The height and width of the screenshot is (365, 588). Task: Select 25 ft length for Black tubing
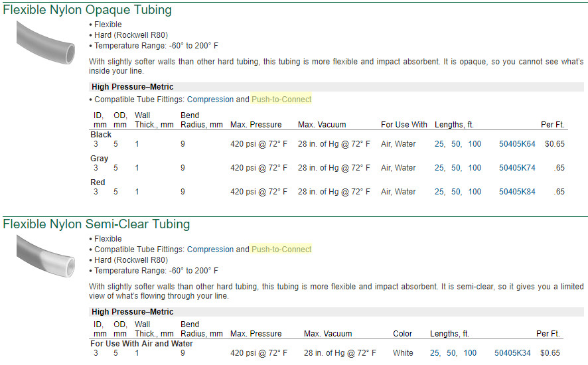439,144
